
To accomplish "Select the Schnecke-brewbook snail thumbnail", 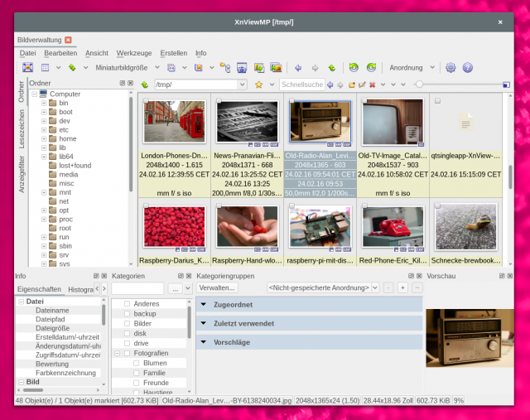I will (x=465, y=227).
